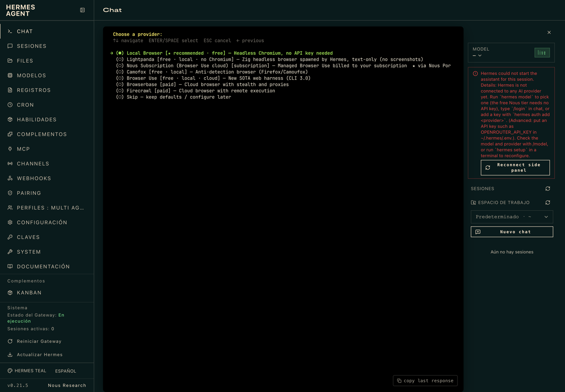The width and height of the screenshot is (565, 392).
Task: Click the Documentación book icon
Action: (x=10, y=267)
